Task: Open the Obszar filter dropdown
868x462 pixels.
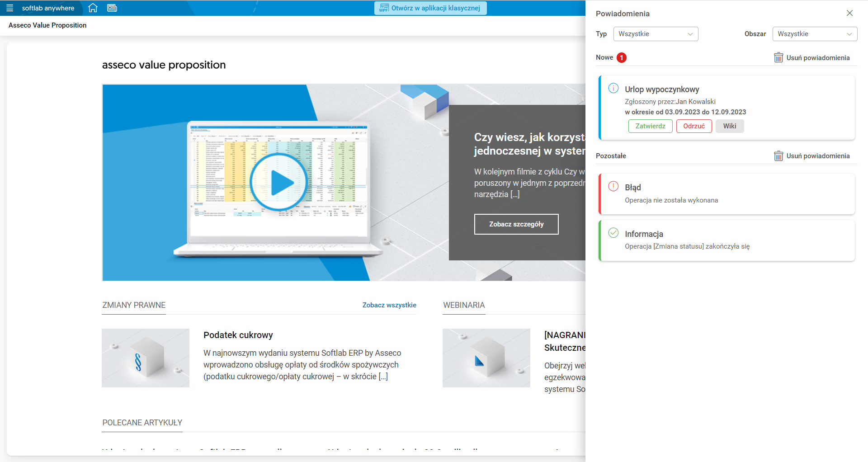Action: 815,34
